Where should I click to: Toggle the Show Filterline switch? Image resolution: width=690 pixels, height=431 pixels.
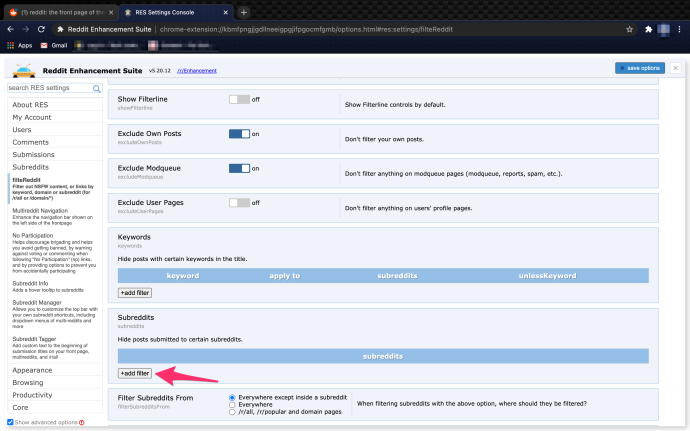(x=239, y=99)
